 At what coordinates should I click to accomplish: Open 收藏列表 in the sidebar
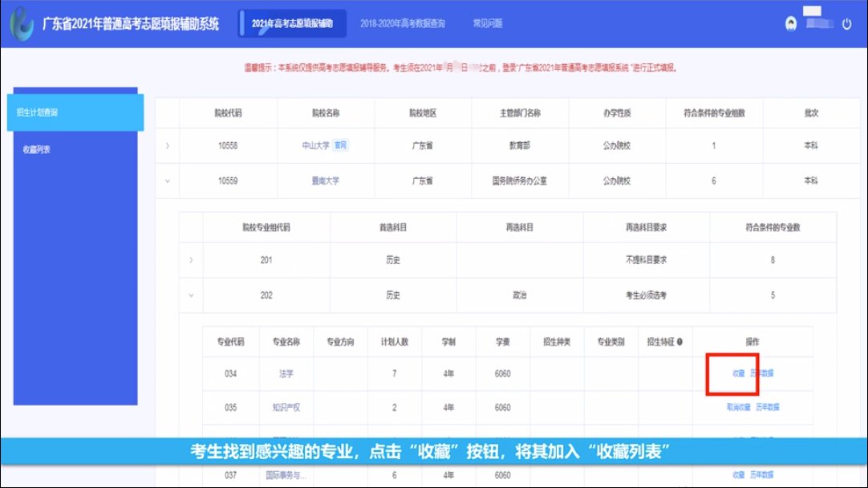click(x=38, y=150)
